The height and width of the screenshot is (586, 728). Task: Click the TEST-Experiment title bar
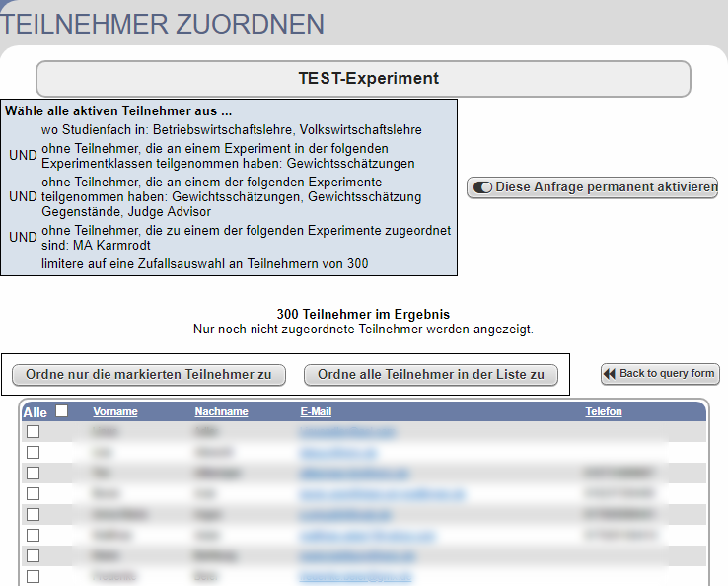click(363, 79)
